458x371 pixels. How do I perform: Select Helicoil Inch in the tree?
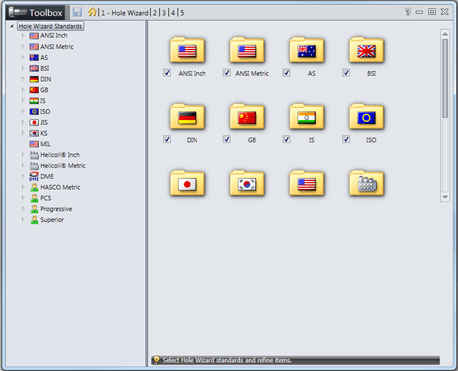tap(60, 155)
